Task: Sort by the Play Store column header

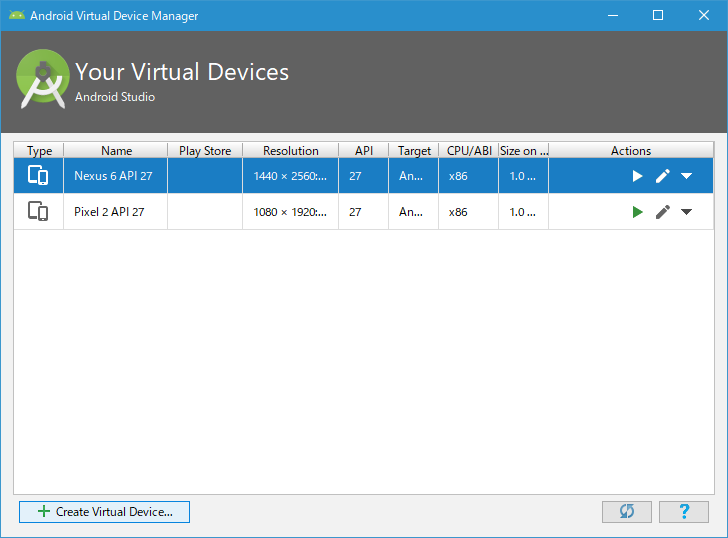Action: click(205, 150)
